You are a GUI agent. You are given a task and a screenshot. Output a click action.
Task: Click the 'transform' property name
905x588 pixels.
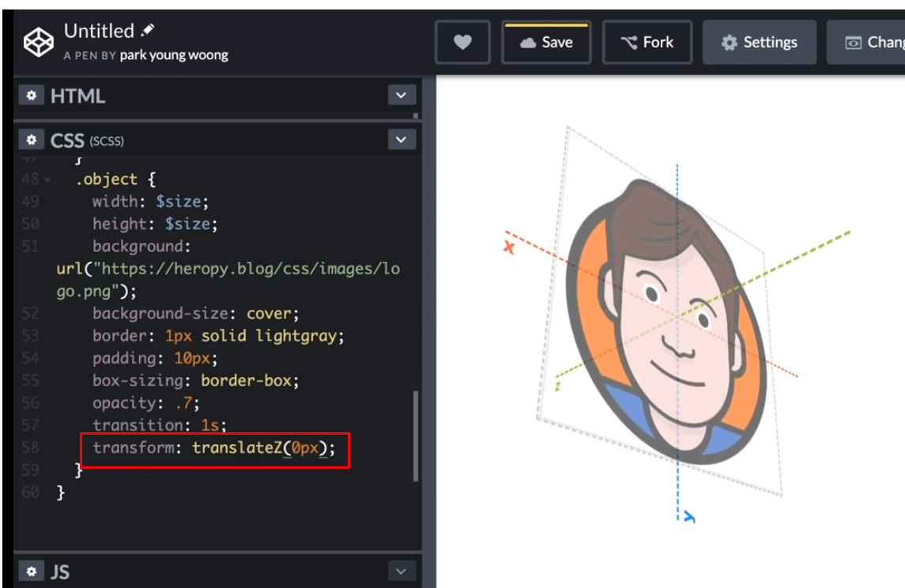click(x=134, y=448)
